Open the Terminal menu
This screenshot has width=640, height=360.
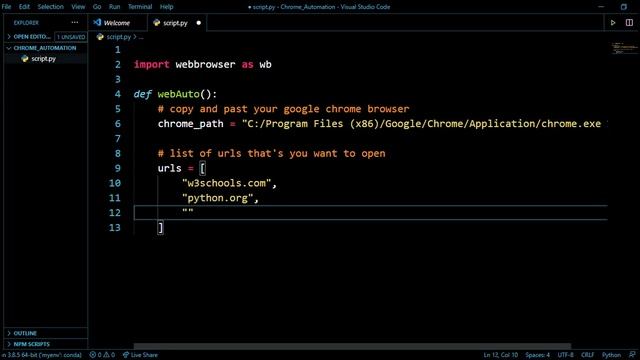click(140, 7)
